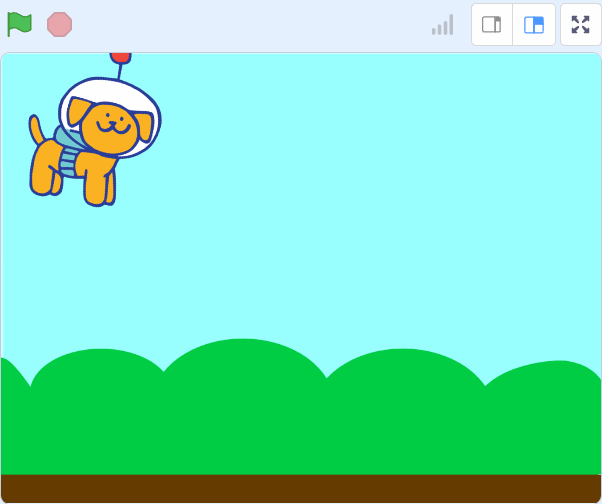Enter full screen stage mode
Screen dimensions: 602x504
[580, 25]
